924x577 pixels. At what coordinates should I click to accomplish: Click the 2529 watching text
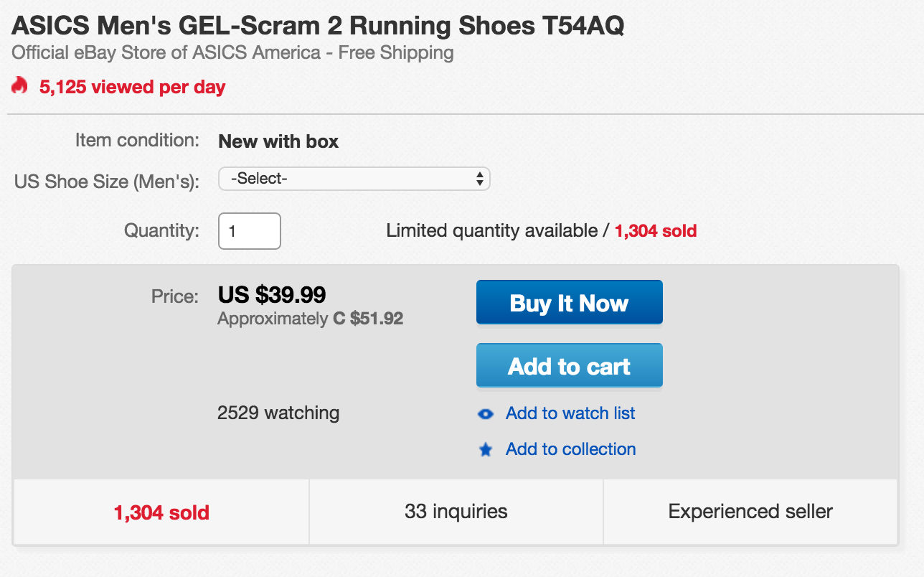tap(278, 413)
